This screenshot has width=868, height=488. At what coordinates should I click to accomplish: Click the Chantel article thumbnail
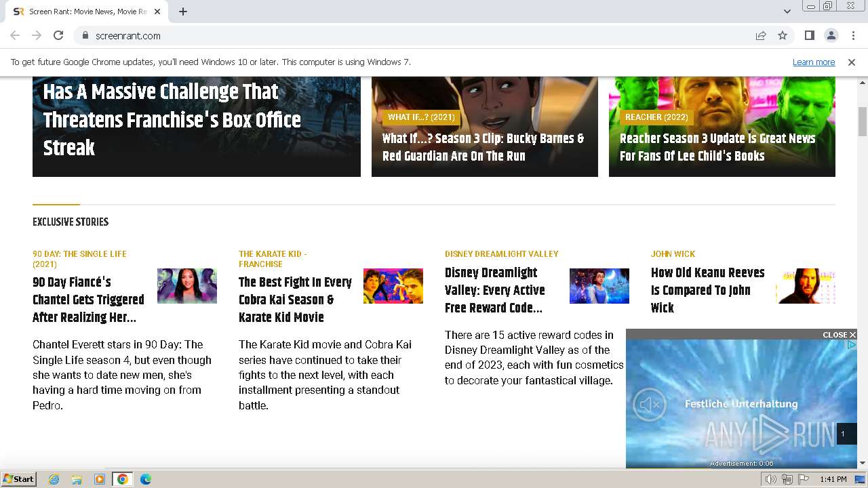coord(187,286)
